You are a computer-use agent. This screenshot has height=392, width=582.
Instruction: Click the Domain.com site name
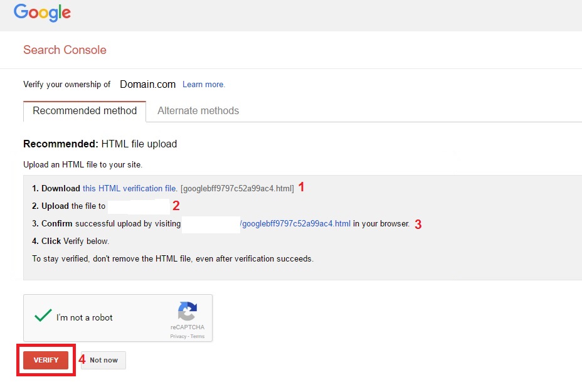point(148,85)
